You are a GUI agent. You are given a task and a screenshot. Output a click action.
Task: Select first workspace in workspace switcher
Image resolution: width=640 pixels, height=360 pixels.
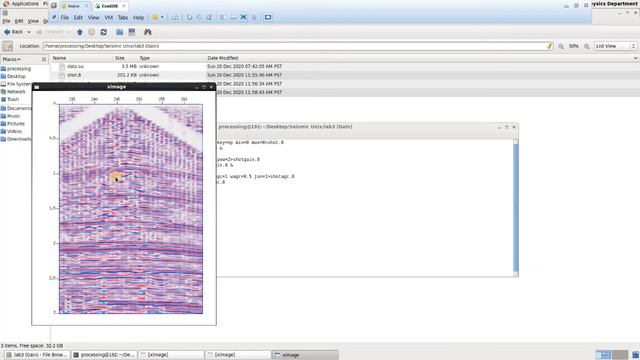(603, 355)
